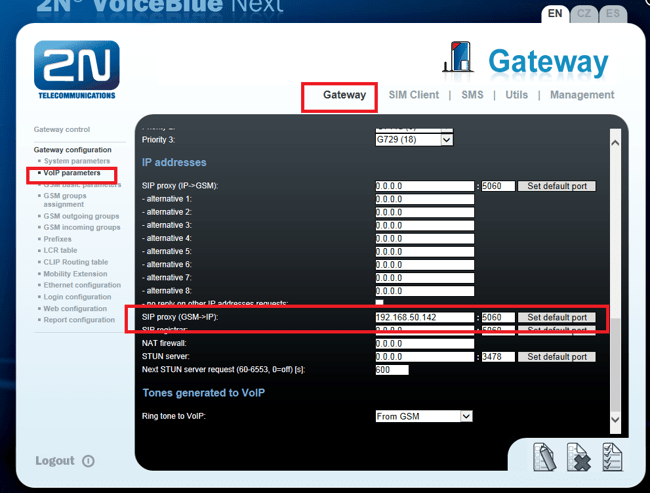Open System parameters page
The image size is (650, 493).
(77, 161)
